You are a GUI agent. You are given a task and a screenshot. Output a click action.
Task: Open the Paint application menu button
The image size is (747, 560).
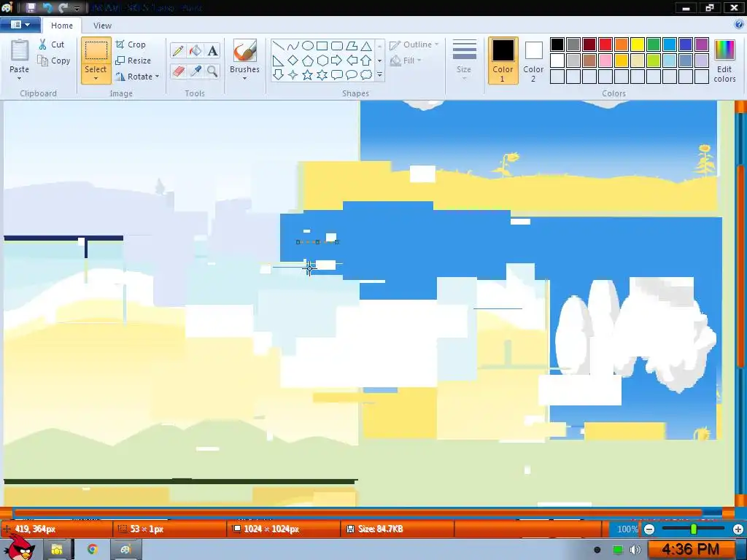(x=20, y=25)
